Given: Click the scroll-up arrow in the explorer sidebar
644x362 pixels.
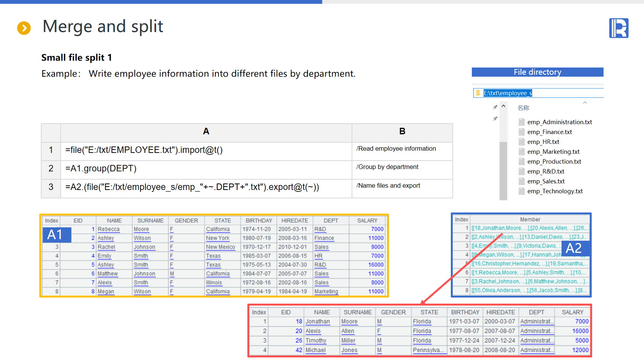Looking at the screenshot, I should 504,106.
